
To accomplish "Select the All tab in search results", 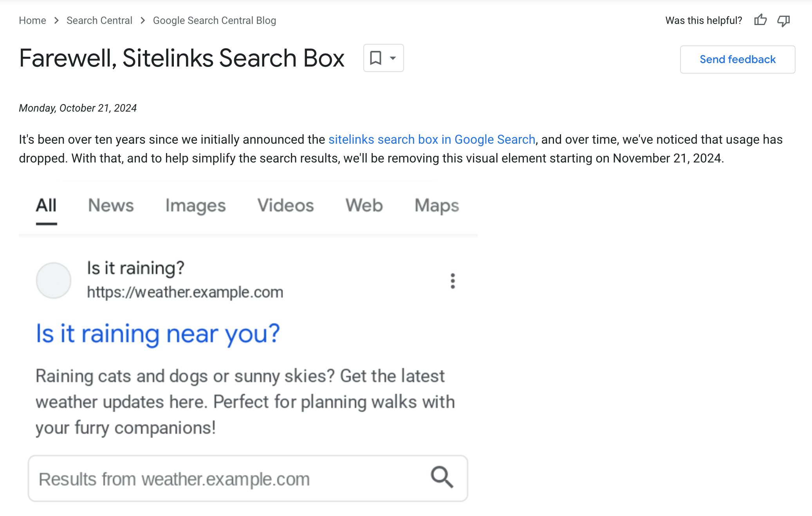I will tap(47, 205).
